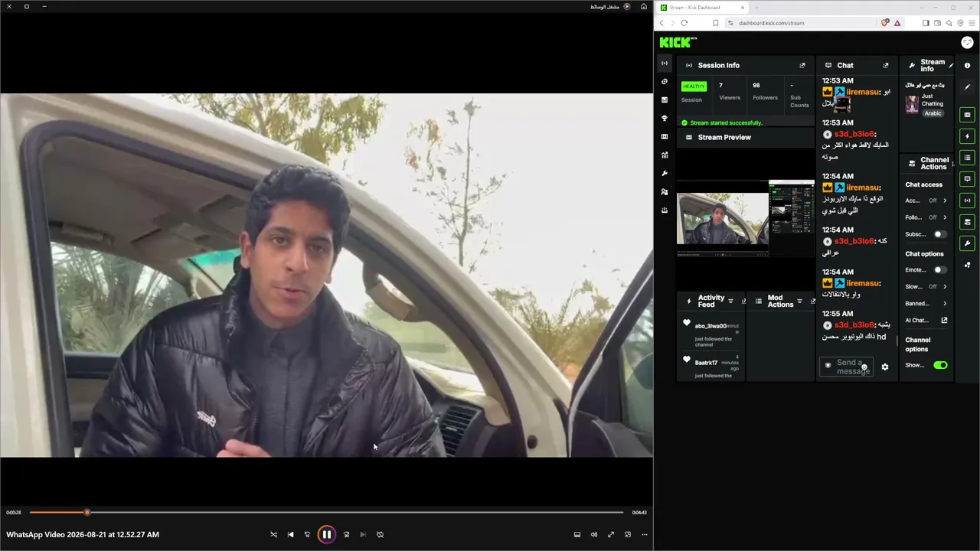Open the Kick profile avatar menu

click(x=967, y=42)
